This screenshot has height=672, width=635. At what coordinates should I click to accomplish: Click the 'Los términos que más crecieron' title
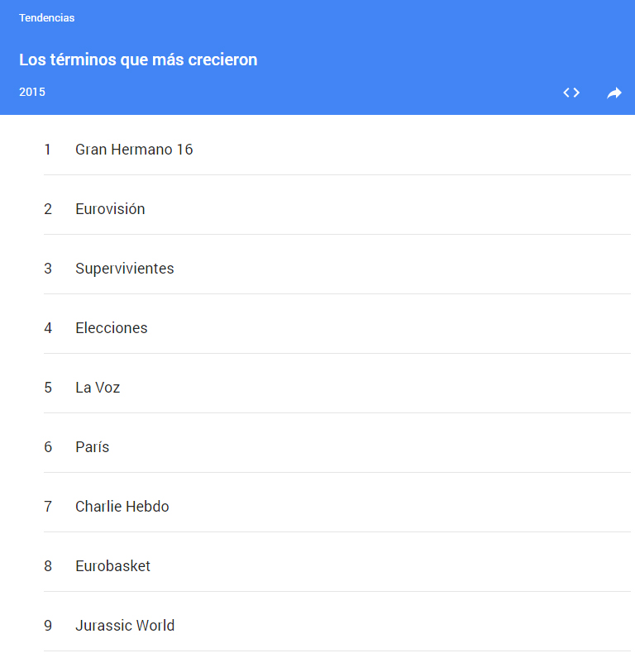pyautogui.click(x=138, y=60)
